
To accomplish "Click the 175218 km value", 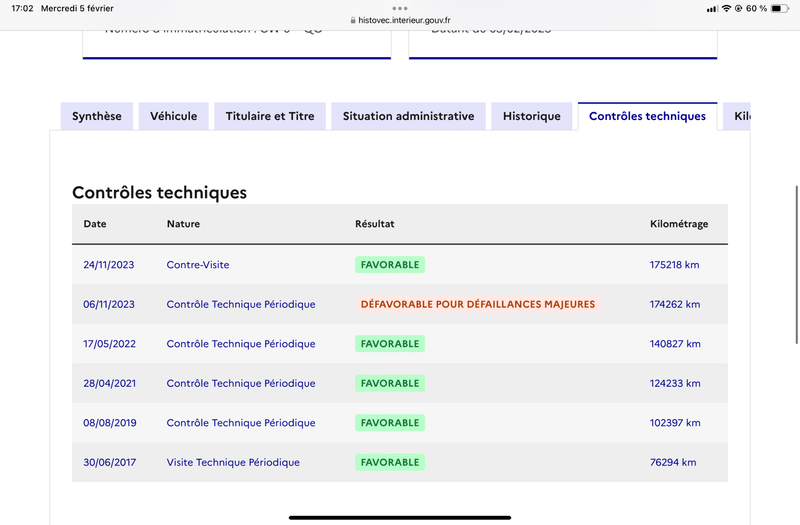I will (x=674, y=265).
